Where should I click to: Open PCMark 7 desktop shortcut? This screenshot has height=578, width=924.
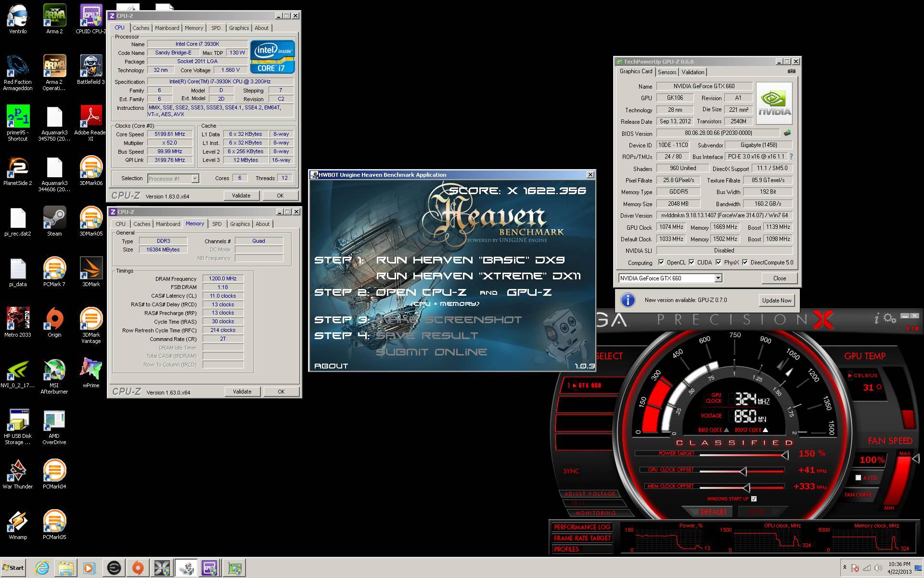[54, 272]
